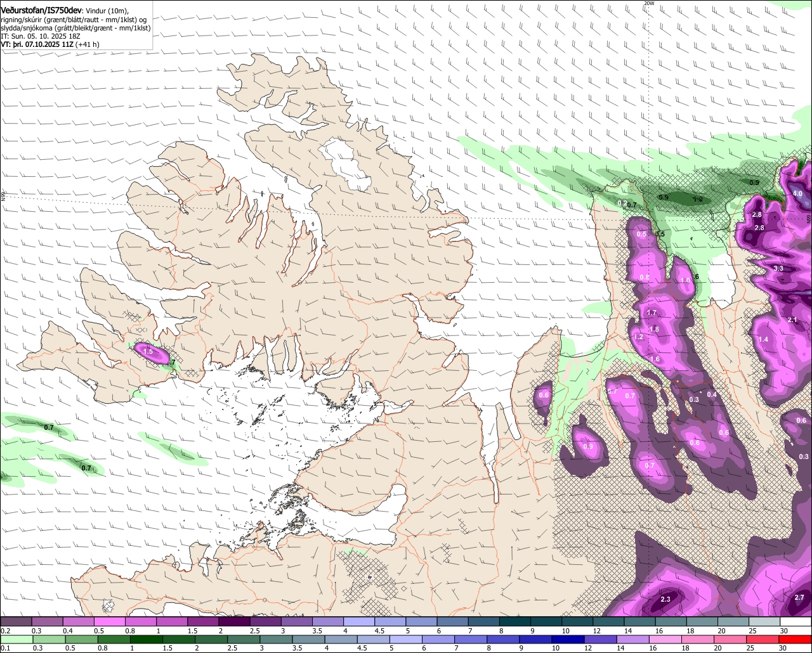Image resolution: width=812 pixels, height=653 pixels.
Task: Click the 2.3 precipitation value on the map
Action: coord(665,600)
